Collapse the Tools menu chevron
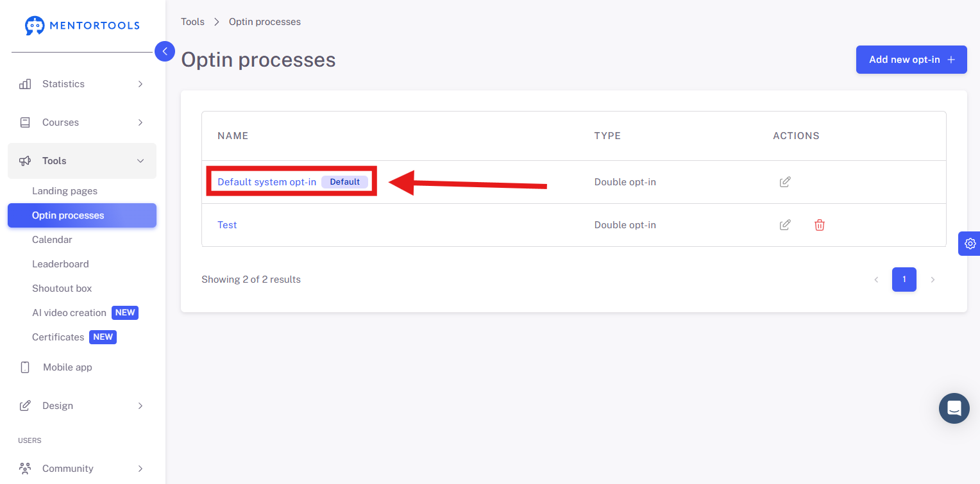Screen dimensions: 980x484 140,161
